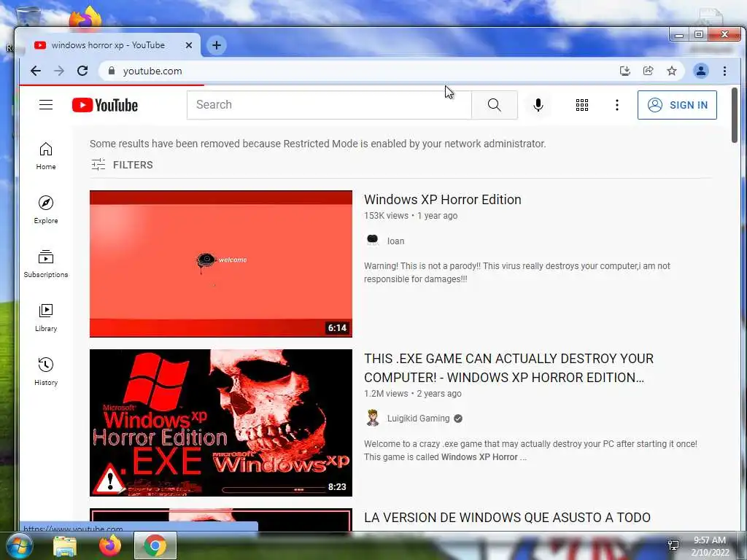Open a new tab with the plus button

pyautogui.click(x=216, y=45)
